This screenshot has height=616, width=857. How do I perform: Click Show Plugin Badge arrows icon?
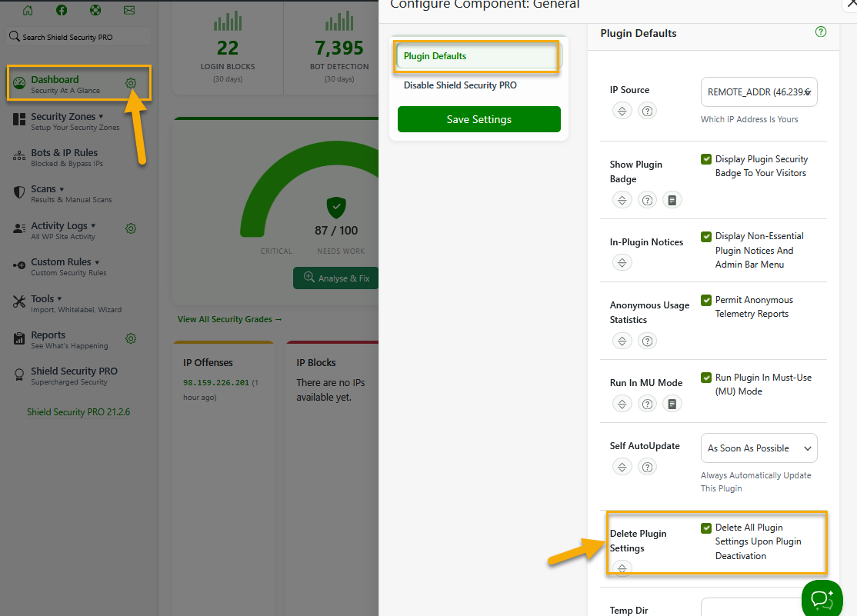[x=622, y=200]
